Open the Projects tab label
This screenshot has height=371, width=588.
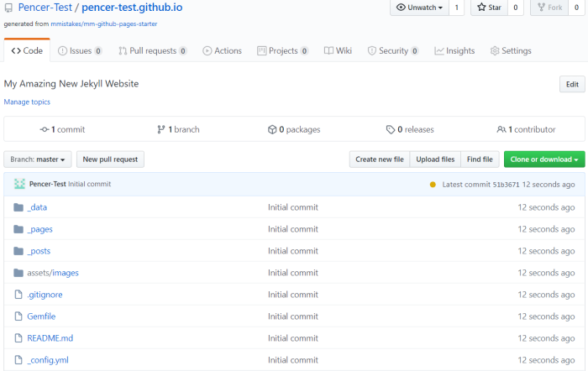(283, 50)
